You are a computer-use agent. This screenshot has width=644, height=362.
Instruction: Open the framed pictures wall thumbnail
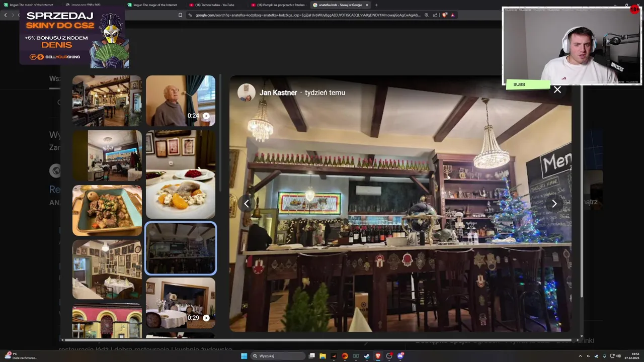point(107,270)
